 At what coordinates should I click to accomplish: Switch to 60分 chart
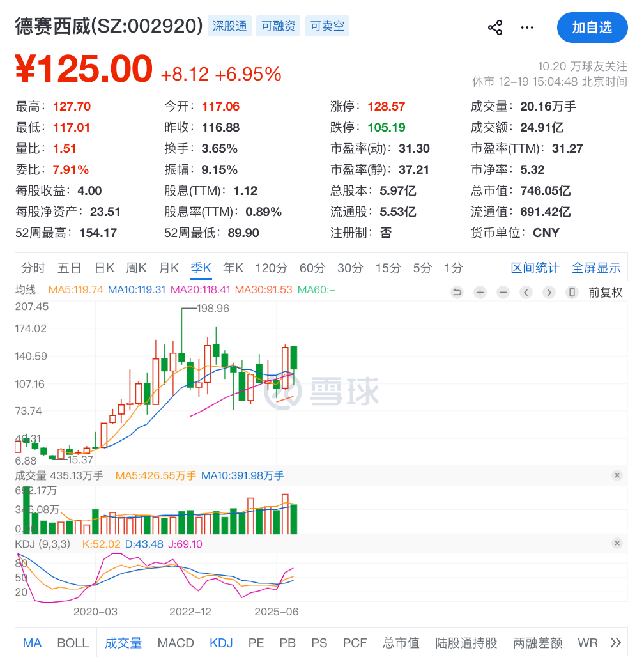pyautogui.click(x=312, y=268)
